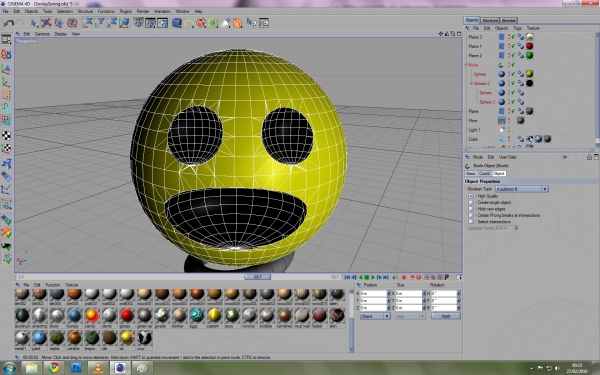Select the Scale tool in the top toolbar
Image resolution: width=600 pixels, height=375 pixels.
click(x=59, y=23)
